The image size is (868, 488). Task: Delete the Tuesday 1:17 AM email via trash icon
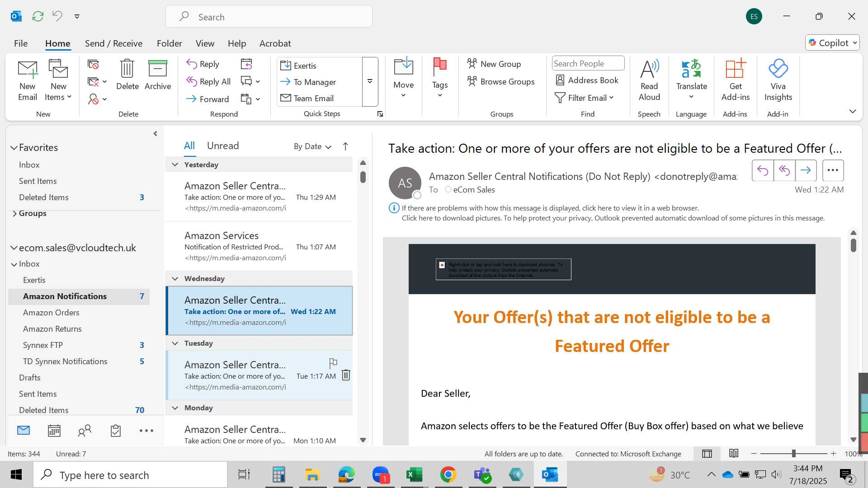tap(346, 375)
